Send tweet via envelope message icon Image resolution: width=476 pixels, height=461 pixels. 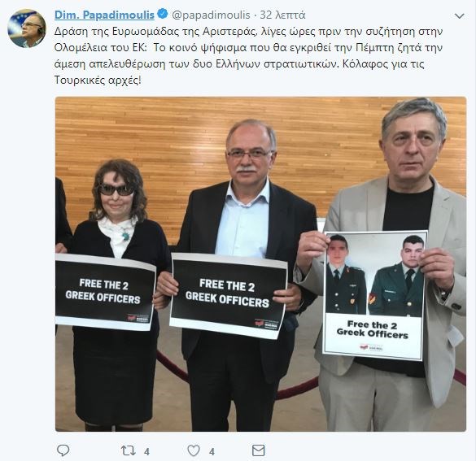coord(258,450)
